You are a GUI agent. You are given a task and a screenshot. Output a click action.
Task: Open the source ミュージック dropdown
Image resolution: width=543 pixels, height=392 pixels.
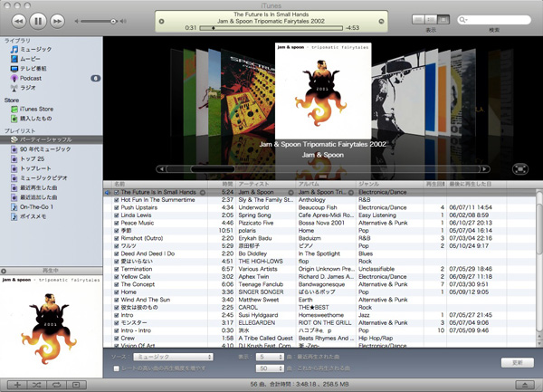click(172, 358)
